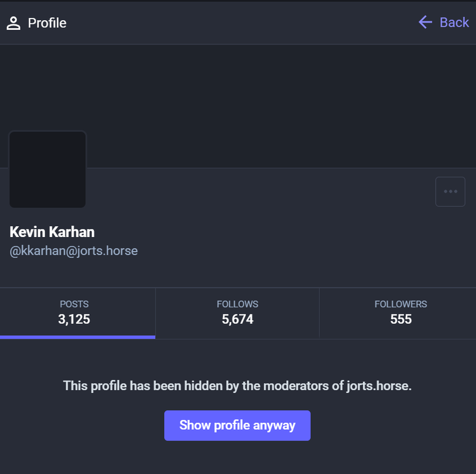Click the word jorts.horse in the notice
This screenshot has height=474, width=476.
click(x=378, y=386)
